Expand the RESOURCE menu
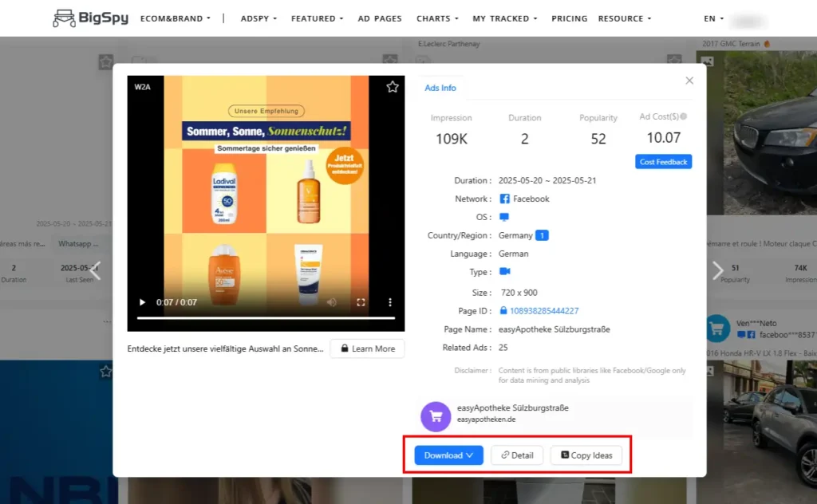The height and width of the screenshot is (504, 817). point(625,18)
